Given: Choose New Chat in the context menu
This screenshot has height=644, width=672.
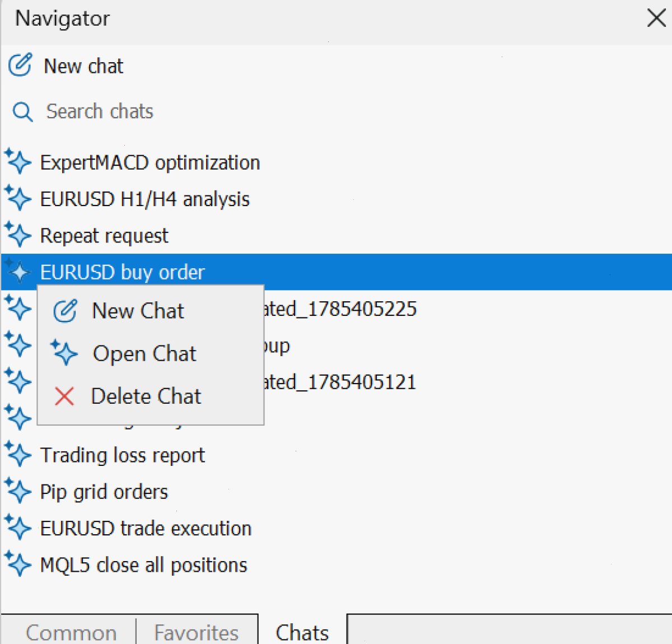Looking at the screenshot, I should 150,310.
